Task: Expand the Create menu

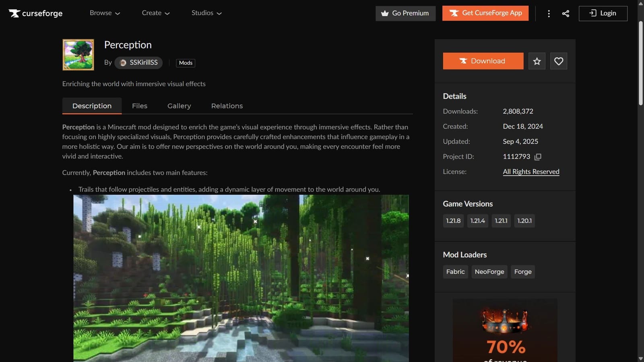Action: point(155,13)
